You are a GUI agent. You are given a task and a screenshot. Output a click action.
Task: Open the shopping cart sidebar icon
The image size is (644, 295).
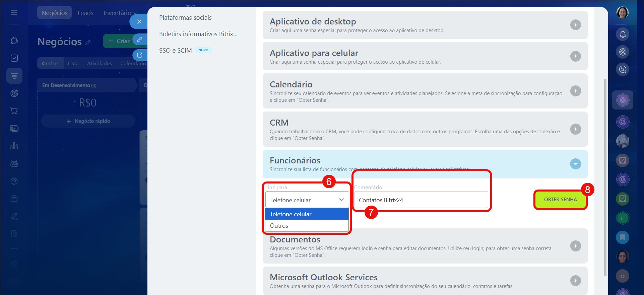click(x=14, y=111)
